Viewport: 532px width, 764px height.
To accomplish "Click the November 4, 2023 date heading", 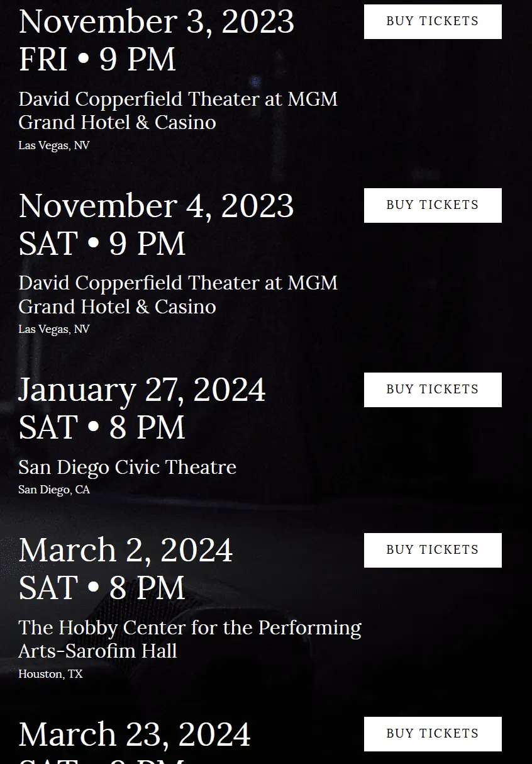I will [x=156, y=206].
